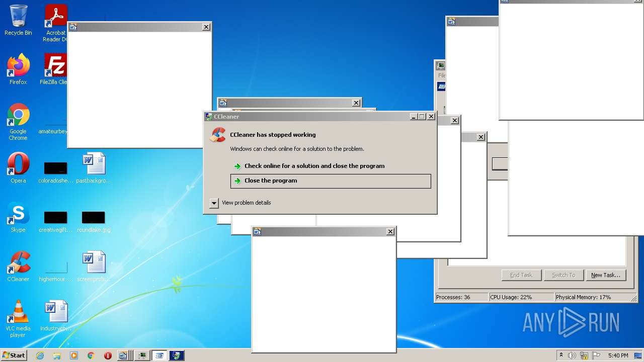Click the Internet Explorer taskbar icon
644x362 pixels.
(40, 355)
